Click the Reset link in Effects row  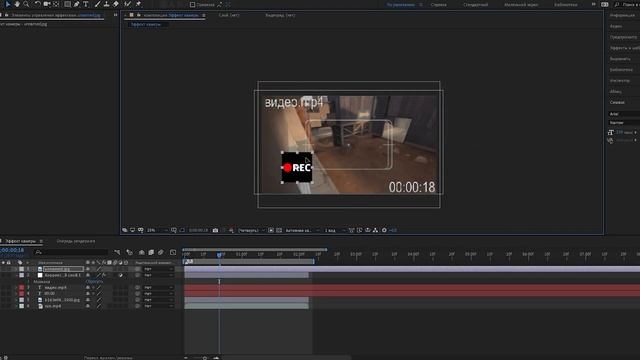tap(94, 281)
